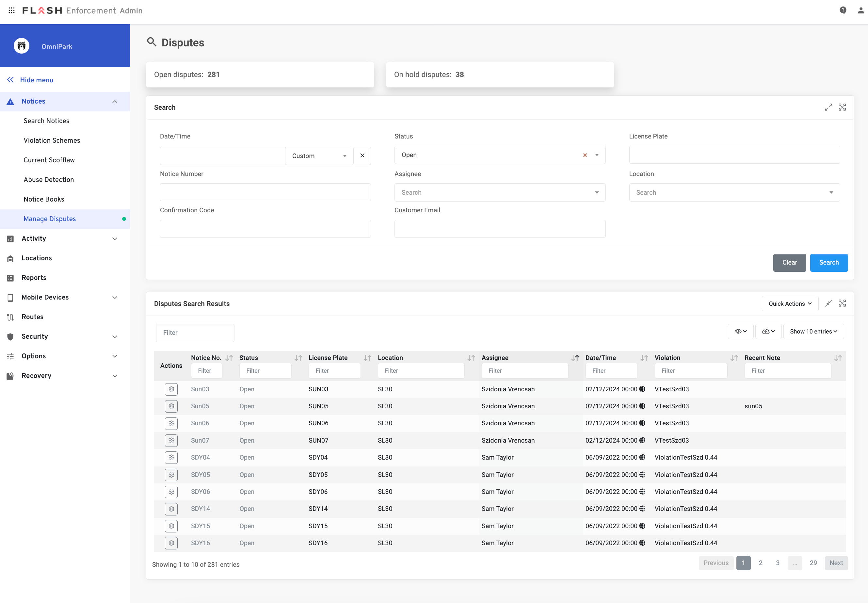Open the apps grid launcher icon

tap(11, 10)
